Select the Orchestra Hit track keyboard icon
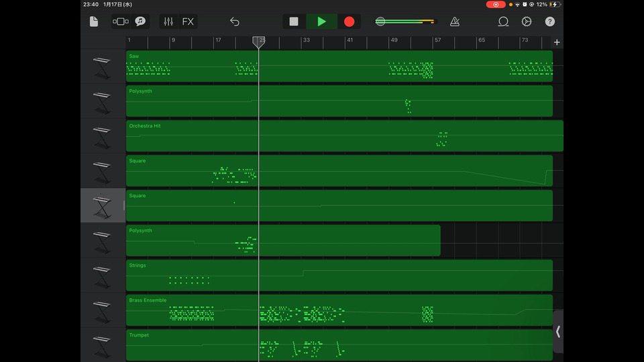Viewport: 644px width, 362px height. point(102,137)
